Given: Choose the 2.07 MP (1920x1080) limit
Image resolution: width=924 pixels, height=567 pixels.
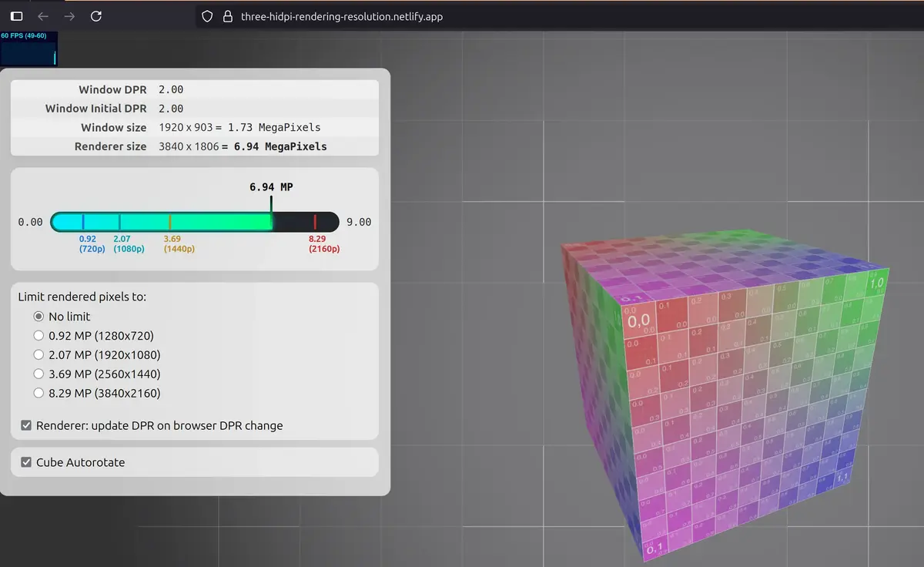Looking at the screenshot, I should pos(39,355).
